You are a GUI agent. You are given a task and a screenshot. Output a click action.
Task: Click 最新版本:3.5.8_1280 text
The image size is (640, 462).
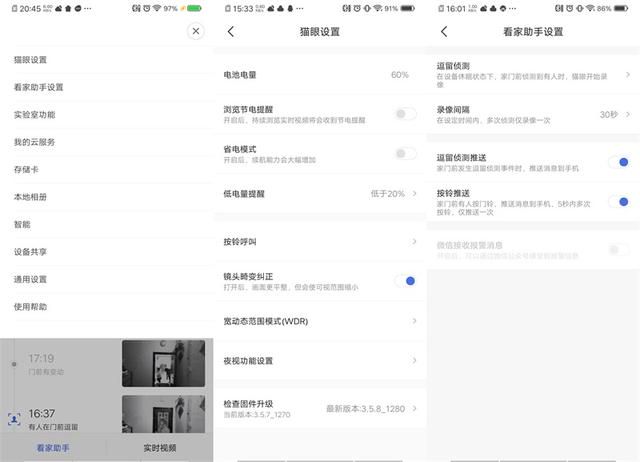point(365,409)
